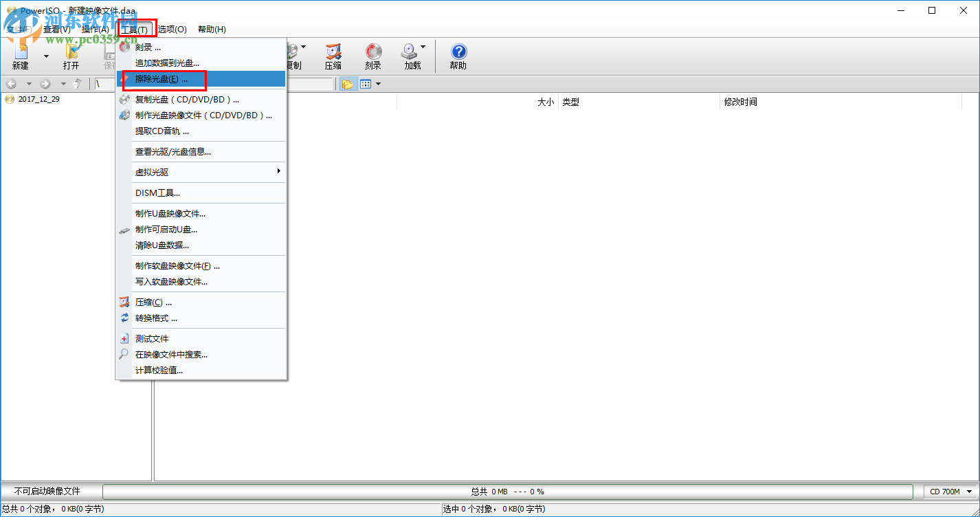The height and width of the screenshot is (517, 980).
Task: Select 擦除光盘(E) from the menu
Action: [161, 79]
